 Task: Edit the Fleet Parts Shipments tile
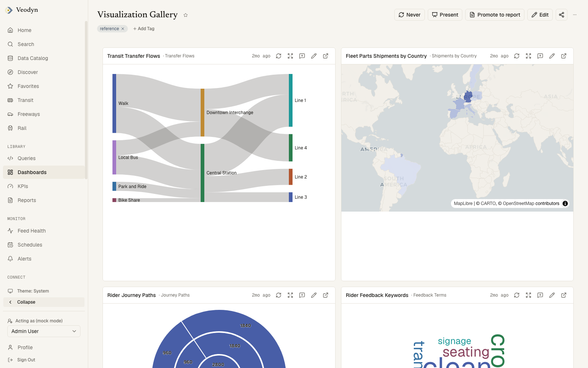pyautogui.click(x=552, y=56)
